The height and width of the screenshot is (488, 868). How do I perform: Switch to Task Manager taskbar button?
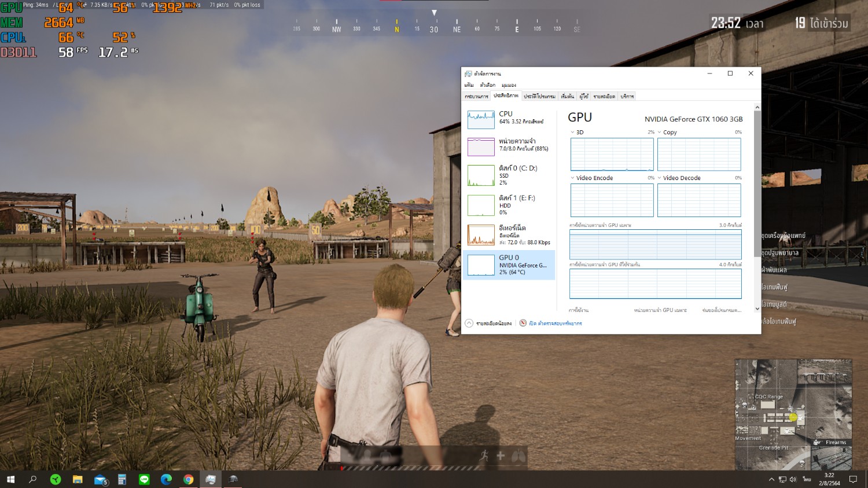point(211,479)
